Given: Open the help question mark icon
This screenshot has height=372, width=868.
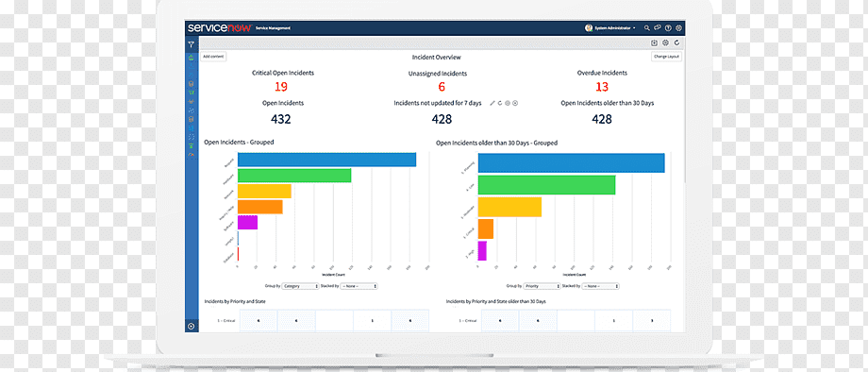Looking at the screenshot, I should [668, 27].
